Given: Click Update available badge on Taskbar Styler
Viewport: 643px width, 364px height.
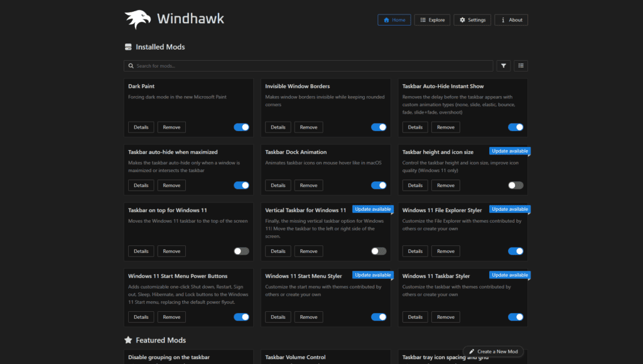Looking at the screenshot, I should (510, 275).
